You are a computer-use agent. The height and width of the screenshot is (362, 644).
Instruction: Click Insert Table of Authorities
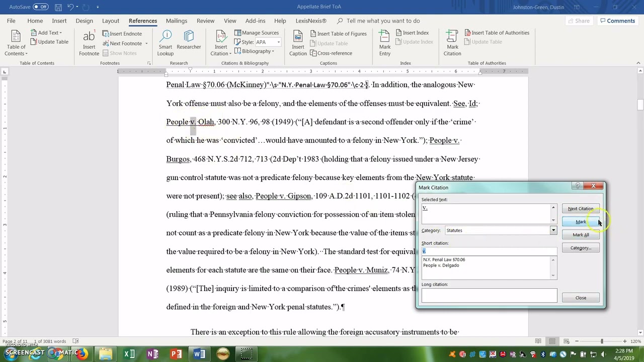coord(497,33)
